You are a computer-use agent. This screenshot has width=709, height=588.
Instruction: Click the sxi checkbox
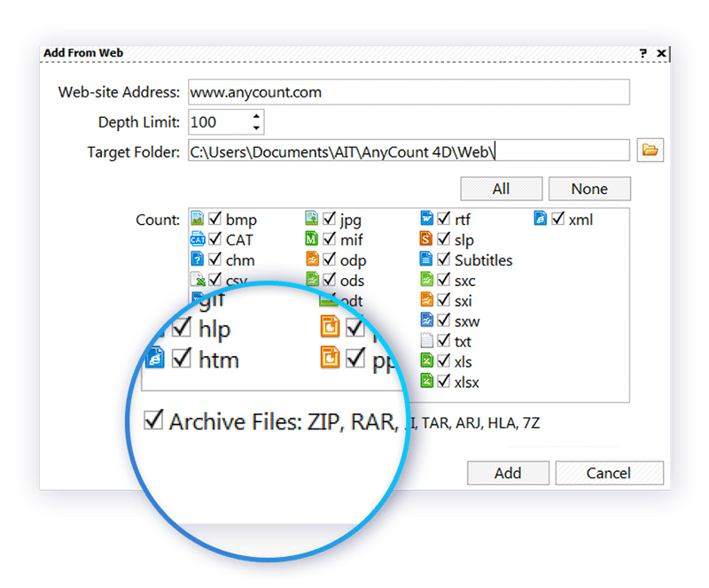point(444,299)
